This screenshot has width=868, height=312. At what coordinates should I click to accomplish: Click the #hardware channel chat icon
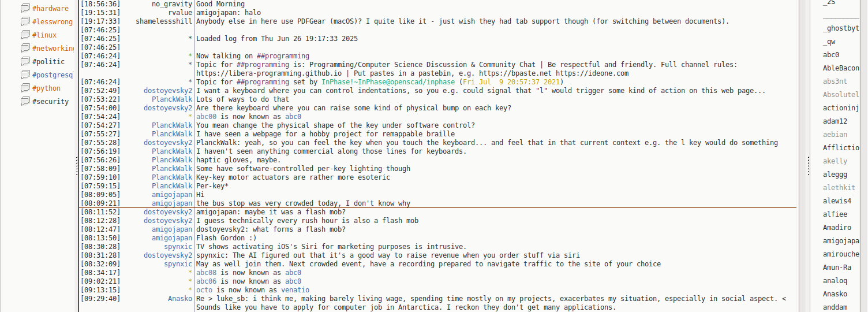25,8
